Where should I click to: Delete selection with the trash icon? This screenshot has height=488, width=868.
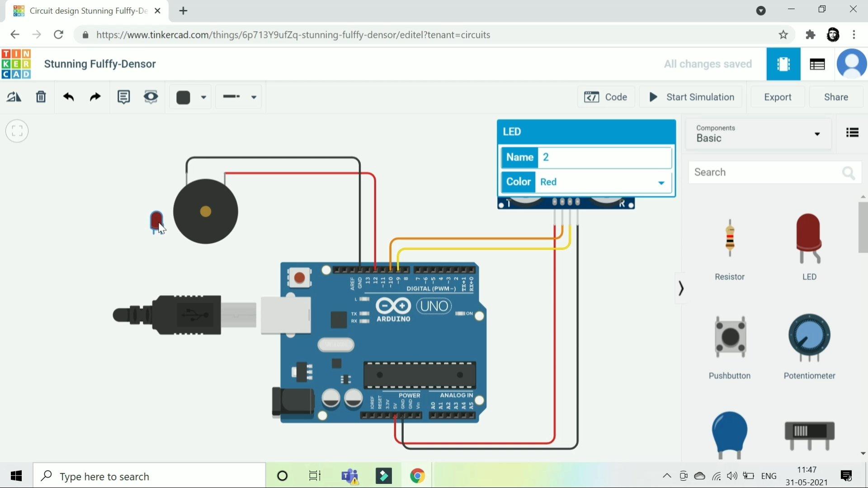(41, 97)
